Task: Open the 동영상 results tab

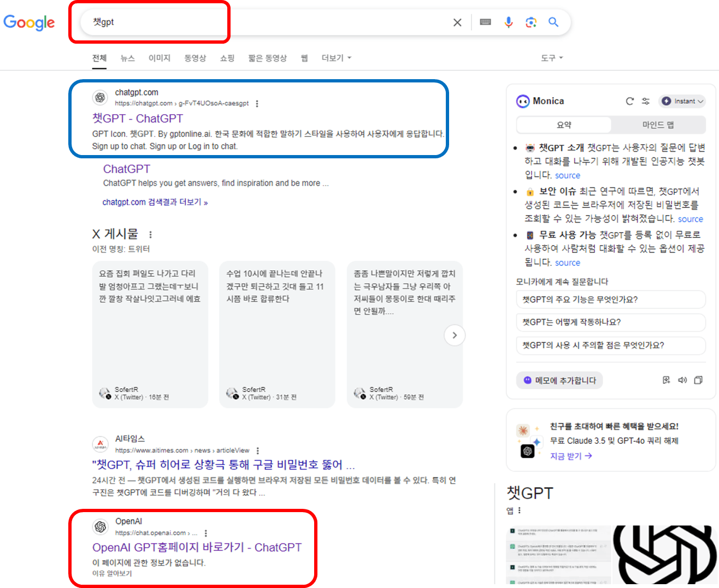Action: pyautogui.click(x=195, y=58)
